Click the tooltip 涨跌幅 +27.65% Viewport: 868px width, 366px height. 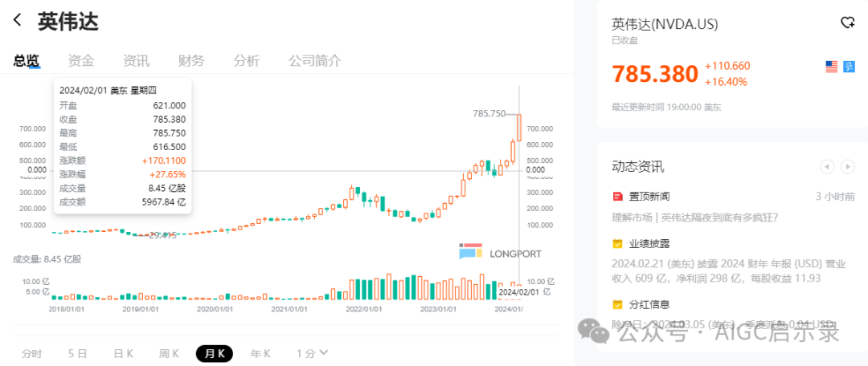click(x=168, y=174)
